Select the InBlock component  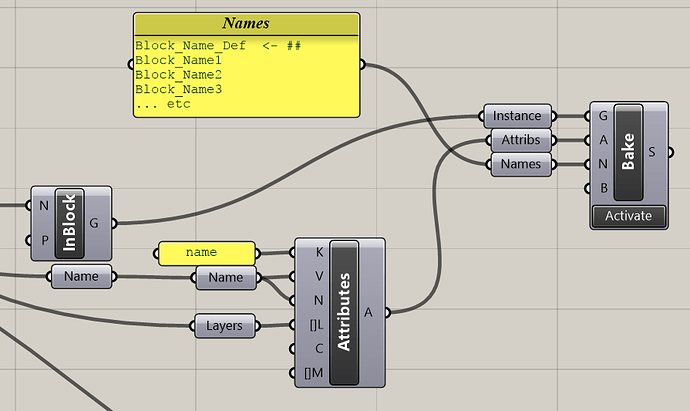coord(70,223)
